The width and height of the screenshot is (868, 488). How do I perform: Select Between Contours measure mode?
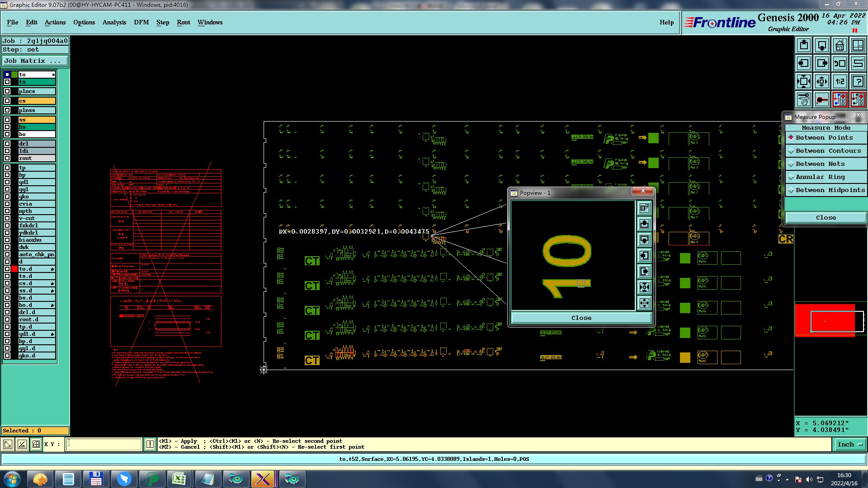click(x=827, y=151)
